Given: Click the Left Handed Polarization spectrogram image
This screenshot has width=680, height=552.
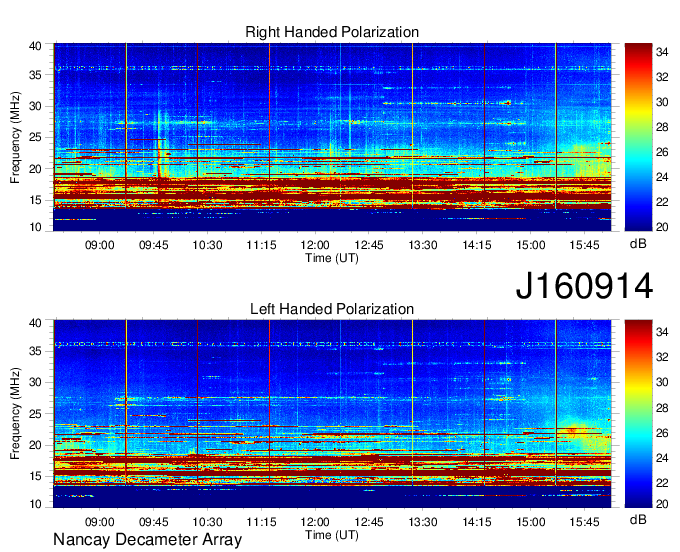Looking at the screenshot, I should click(332, 414).
